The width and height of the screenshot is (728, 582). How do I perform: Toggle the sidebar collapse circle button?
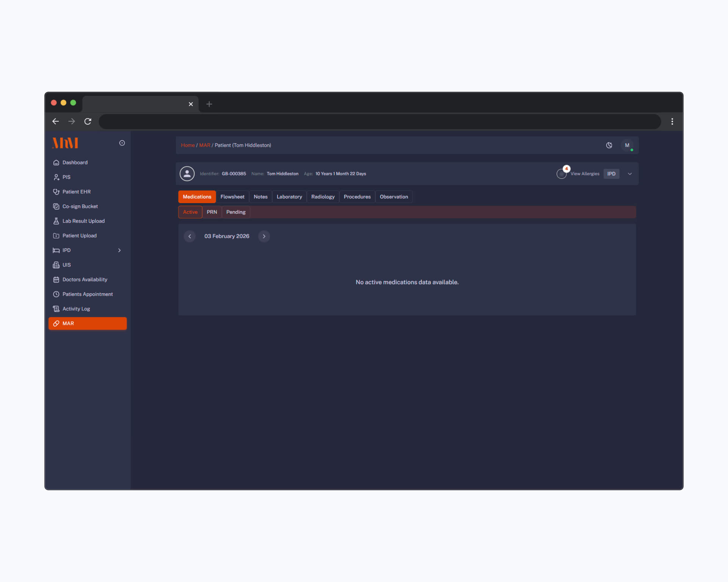tap(122, 143)
